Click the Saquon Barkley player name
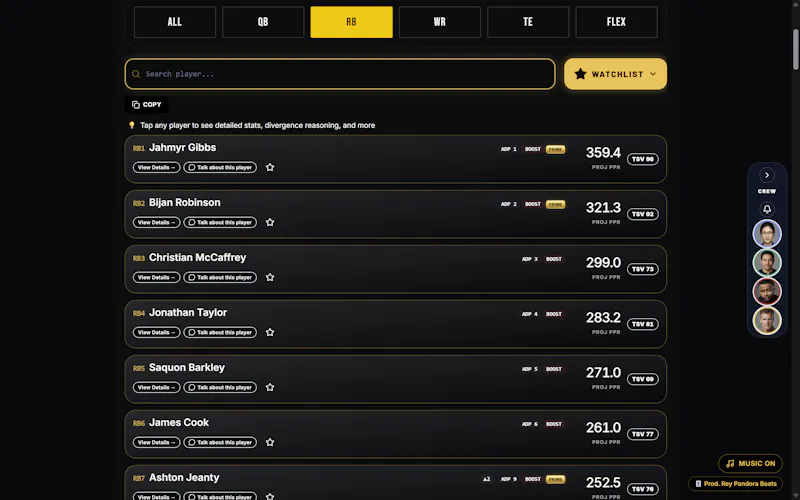Screen dimensions: 800x500 point(187,368)
